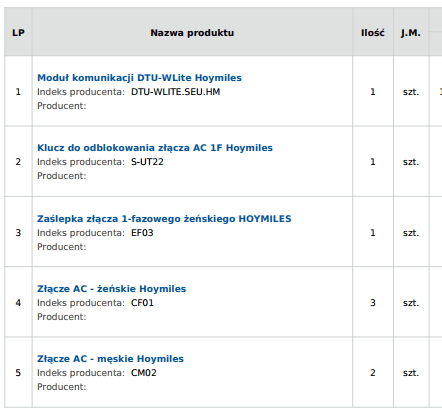This screenshot has height=420, width=442.
Task: Open Zaślepka złącza 1-fazowego żeńskiego HOYMILES link
Action: pos(164,219)
